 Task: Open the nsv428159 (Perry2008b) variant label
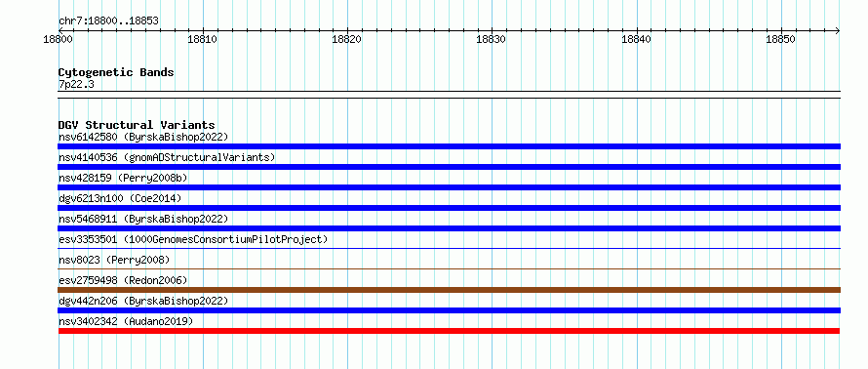(123, 178)
